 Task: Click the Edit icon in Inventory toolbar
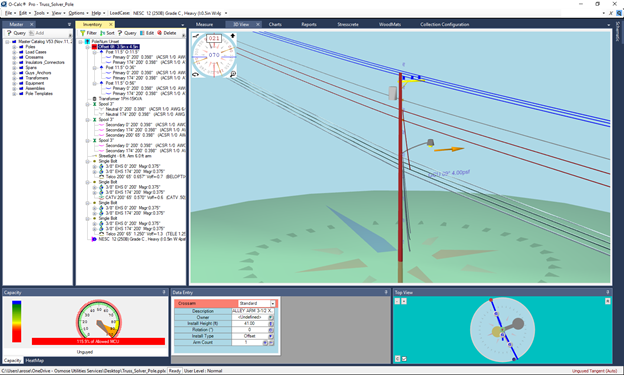[x=142, y=33]
